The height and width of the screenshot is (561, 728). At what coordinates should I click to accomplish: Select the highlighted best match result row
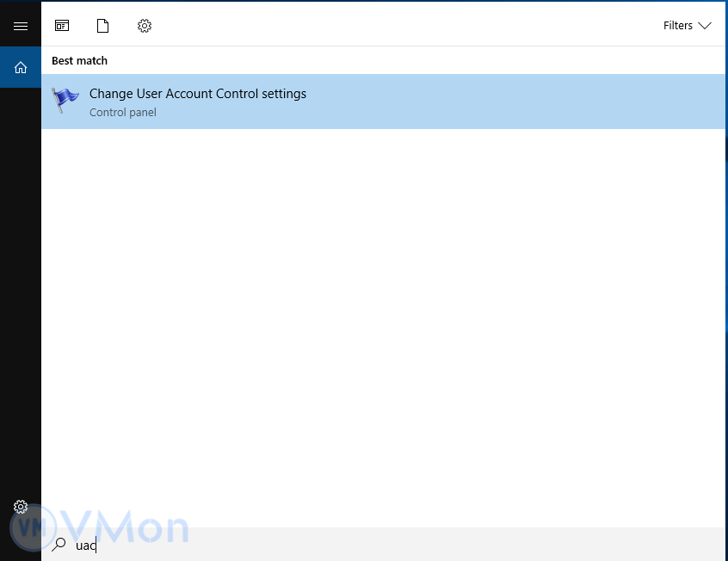[383, 102]
